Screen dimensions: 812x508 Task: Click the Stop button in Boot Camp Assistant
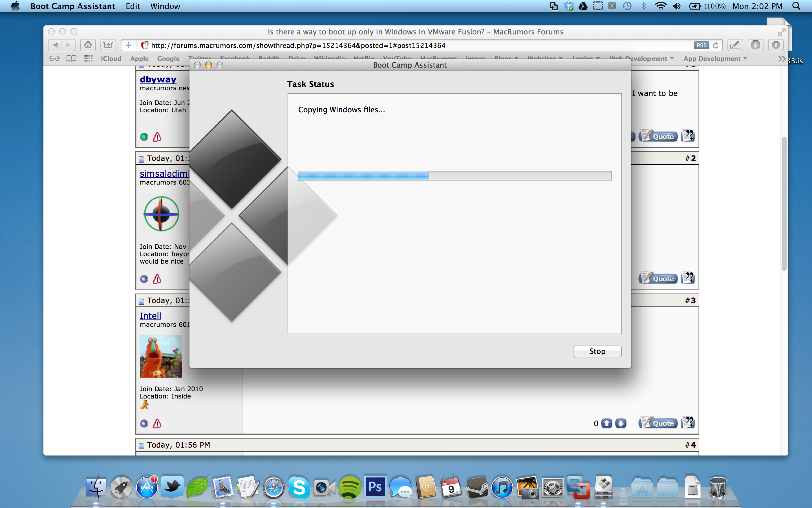click(597, 351)
